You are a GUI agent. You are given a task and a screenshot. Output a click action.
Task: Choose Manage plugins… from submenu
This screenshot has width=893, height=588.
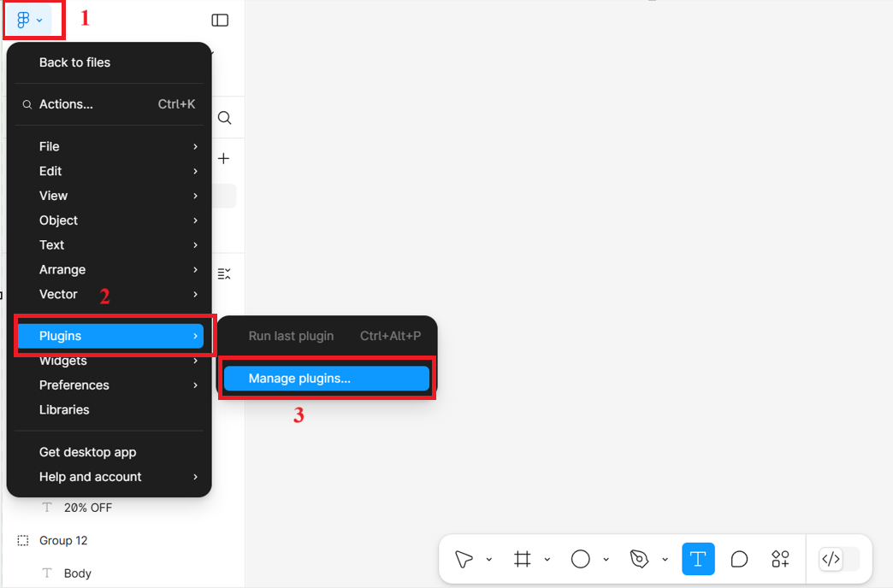pyautogui.click(x=326, y=379)
